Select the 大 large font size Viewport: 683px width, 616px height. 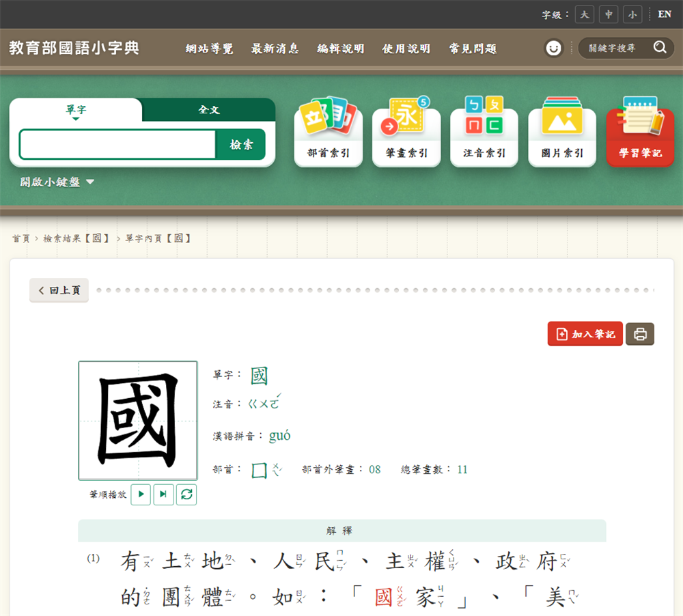(584, 14)
